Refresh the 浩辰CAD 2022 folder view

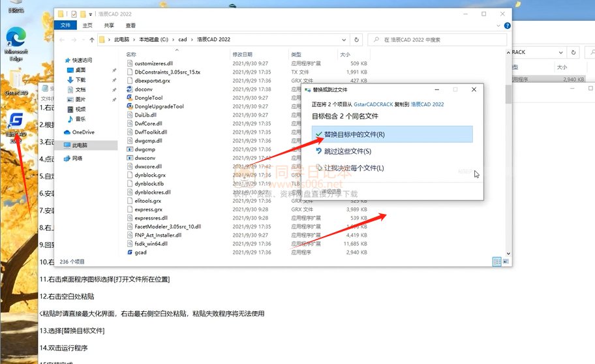(356, 40)
